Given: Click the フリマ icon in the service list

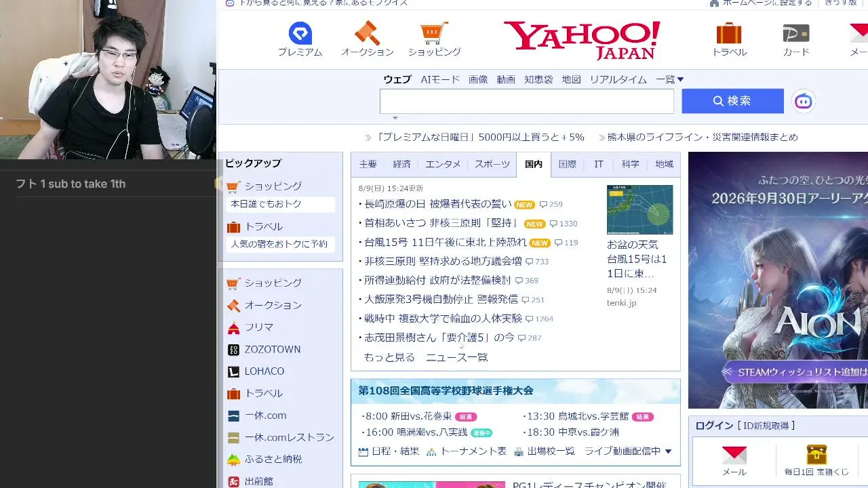Looking at the screenshot, I should [234, 327].
